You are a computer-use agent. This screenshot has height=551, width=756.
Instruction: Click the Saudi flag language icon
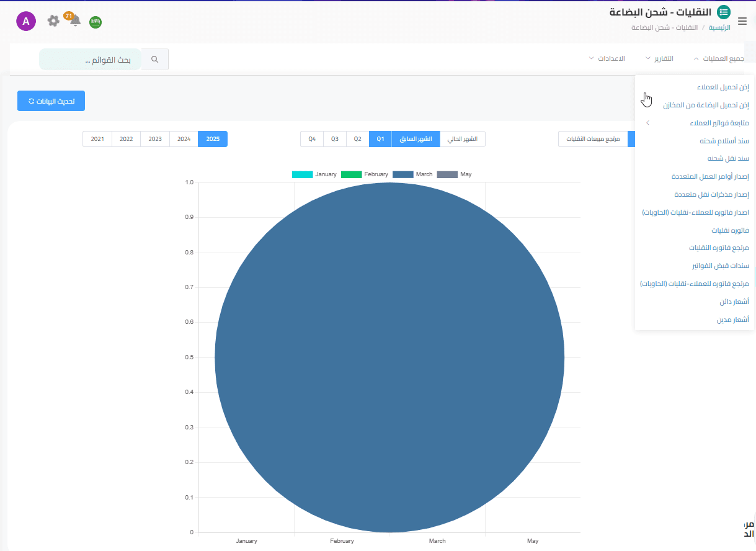click(96, 22)
